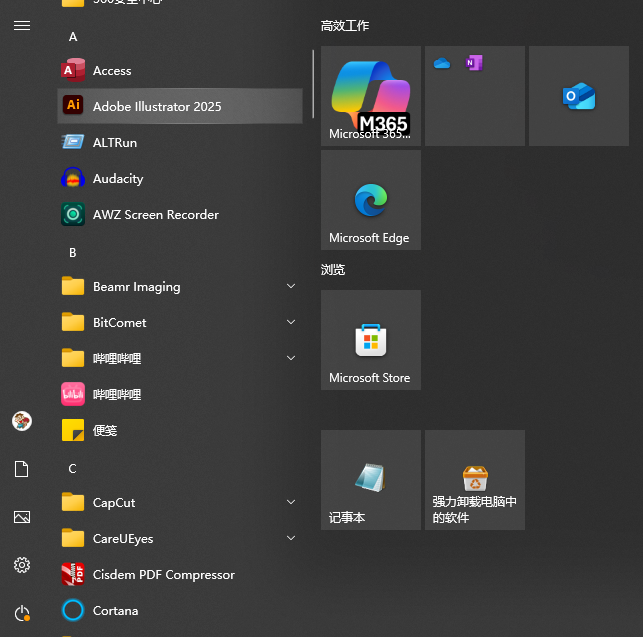Start Audacity from the app list
Image resolution: width=643 pixels, height=637 pixels.
point(117,179)
